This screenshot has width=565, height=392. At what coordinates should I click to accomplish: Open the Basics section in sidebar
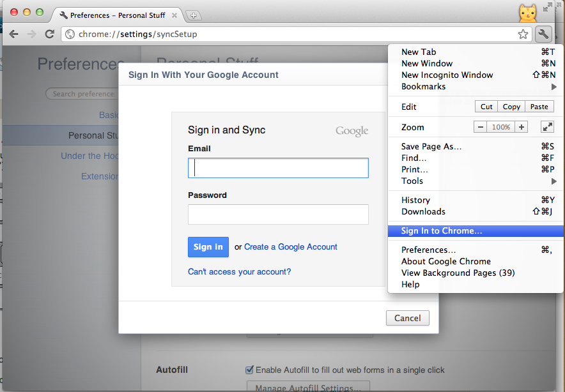(x=109, y=115)
